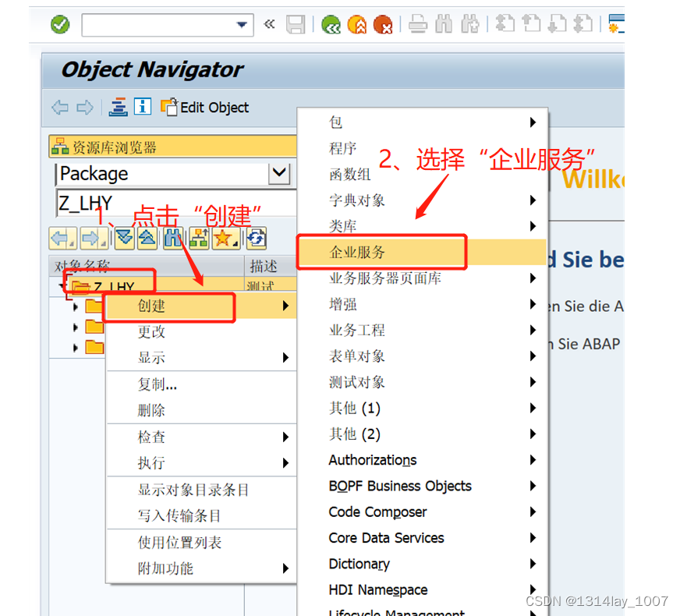680x616 pixels.
Task: Click the Expand All Nodes icon
Action: (x=125, y=239)
